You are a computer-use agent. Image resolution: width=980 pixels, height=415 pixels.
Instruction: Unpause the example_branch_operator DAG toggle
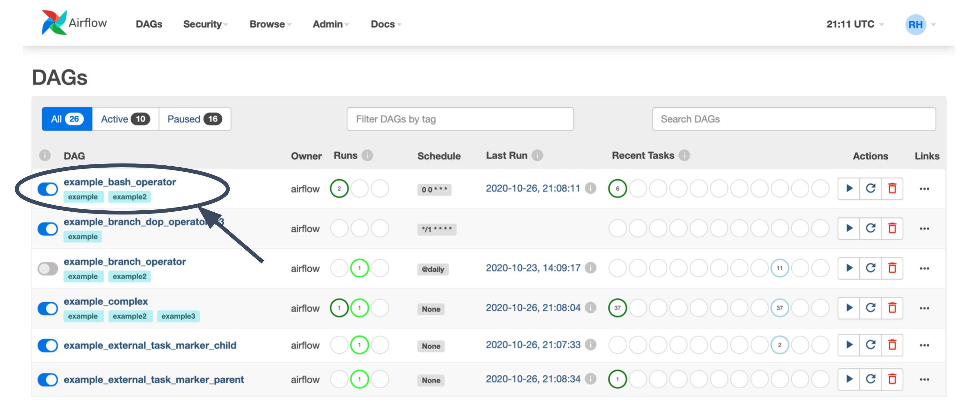click(48, 269)
